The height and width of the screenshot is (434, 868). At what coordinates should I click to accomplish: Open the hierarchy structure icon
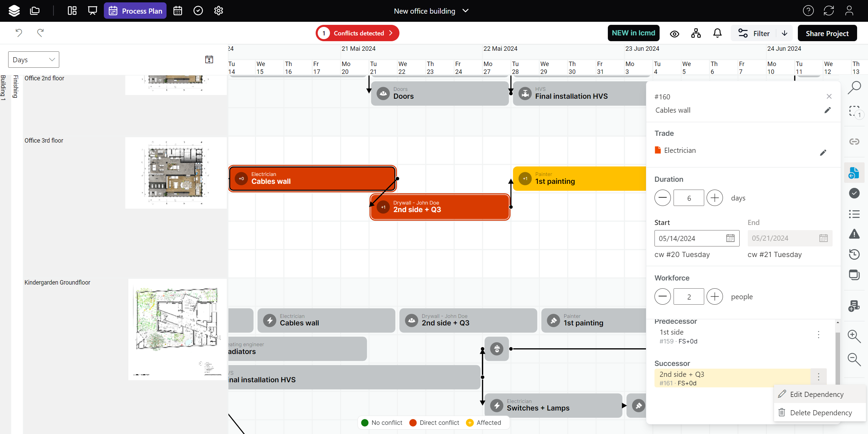696,33
